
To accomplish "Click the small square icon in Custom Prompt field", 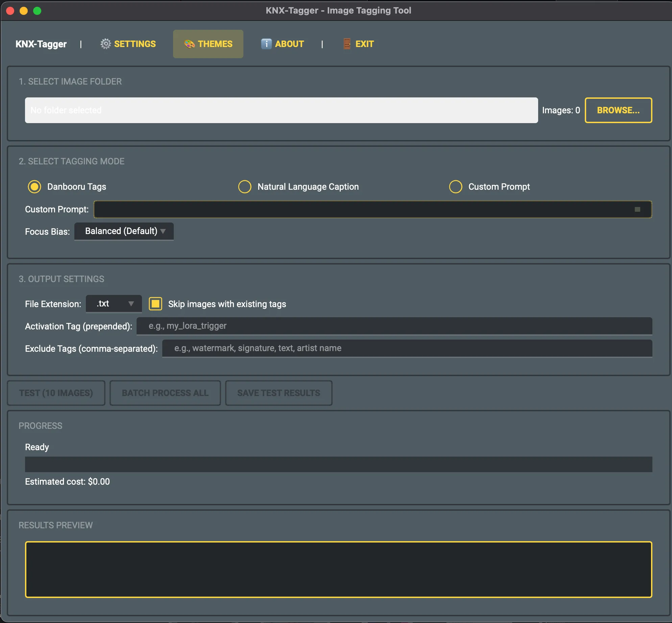I will coord(637,209).
